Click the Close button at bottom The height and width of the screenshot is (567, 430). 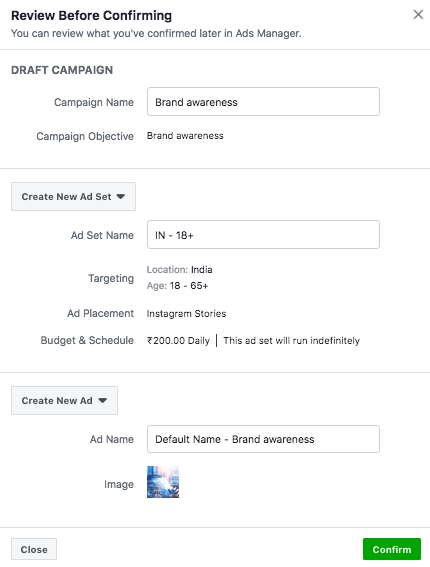coord(34,549)
